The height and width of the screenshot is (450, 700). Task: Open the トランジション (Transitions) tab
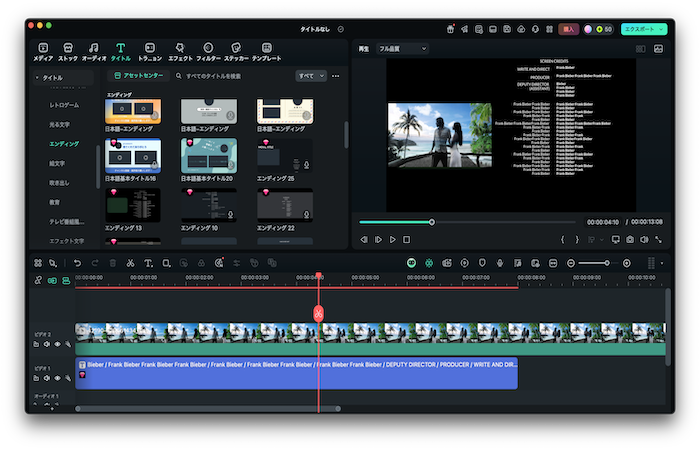(150, 52)
